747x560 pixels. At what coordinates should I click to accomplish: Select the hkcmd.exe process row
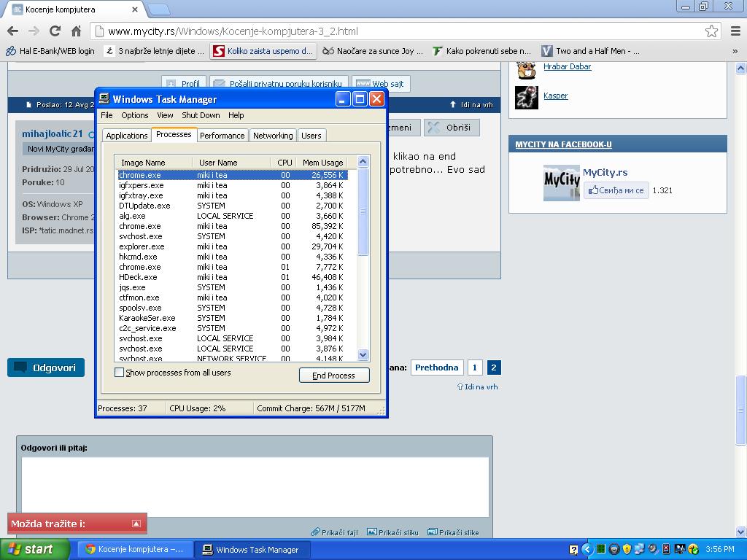(233, 257)
